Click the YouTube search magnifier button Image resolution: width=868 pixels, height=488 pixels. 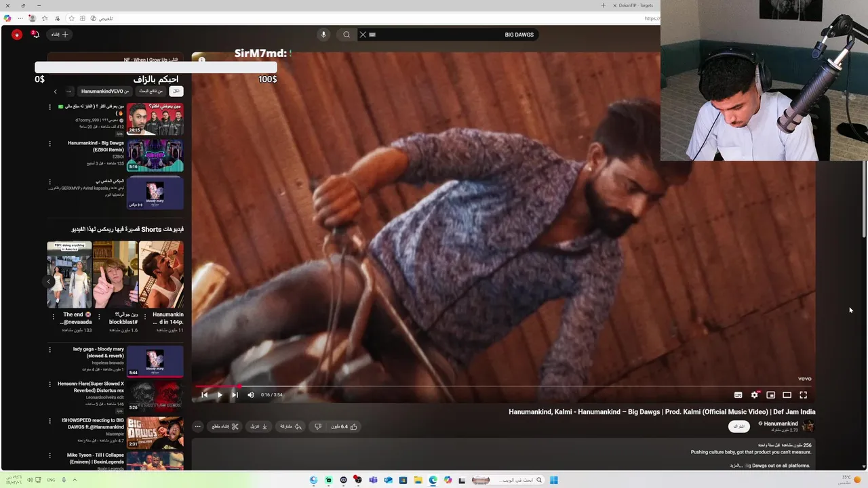tap(347, 35)
